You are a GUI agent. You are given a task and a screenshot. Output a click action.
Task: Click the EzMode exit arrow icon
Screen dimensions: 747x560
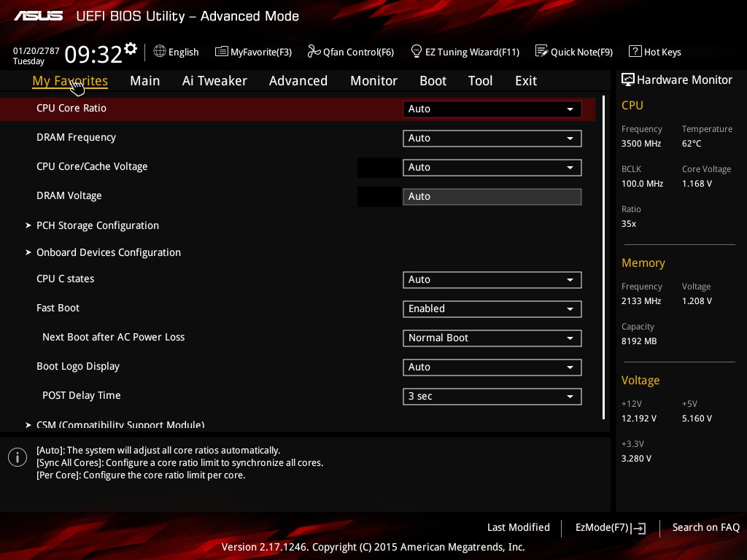point(639,528)
